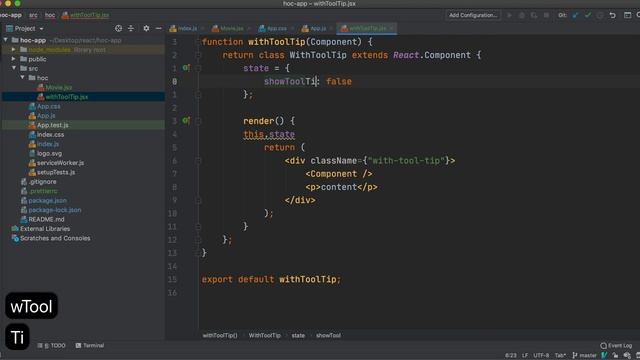Click the state editor breadcrumb
Viewport: 640px width, 360px height.
coord(298,335)
